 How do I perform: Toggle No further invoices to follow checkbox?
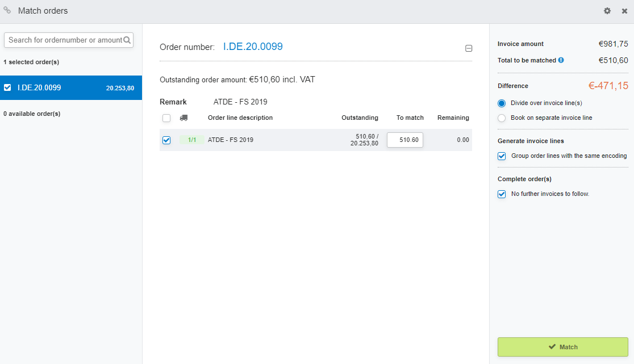click(x=502, y=194)
